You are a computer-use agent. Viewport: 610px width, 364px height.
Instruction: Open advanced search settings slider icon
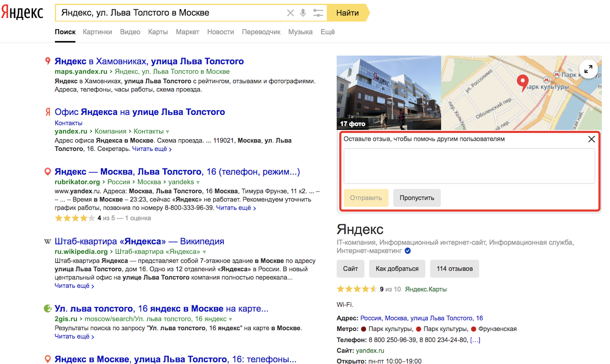(318, 13)
